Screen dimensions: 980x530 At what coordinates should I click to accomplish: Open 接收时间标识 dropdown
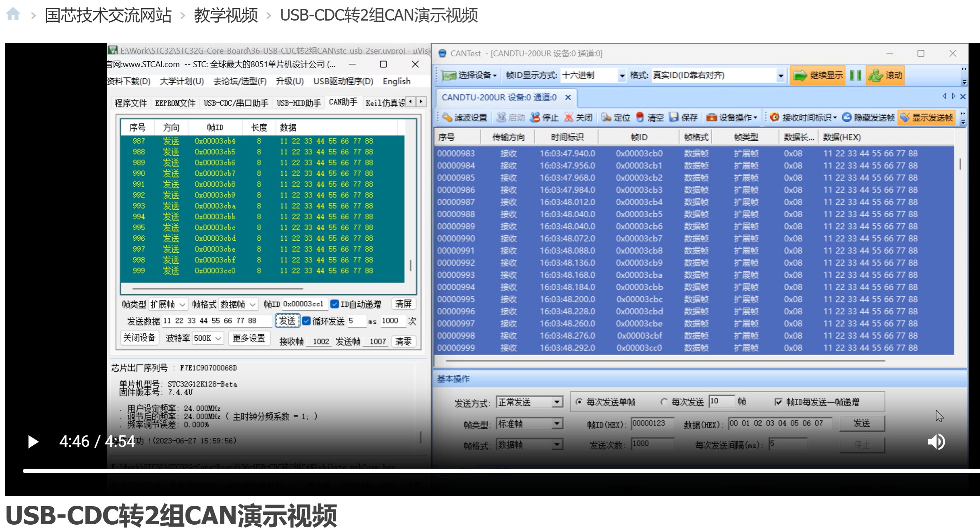(804, 117)
